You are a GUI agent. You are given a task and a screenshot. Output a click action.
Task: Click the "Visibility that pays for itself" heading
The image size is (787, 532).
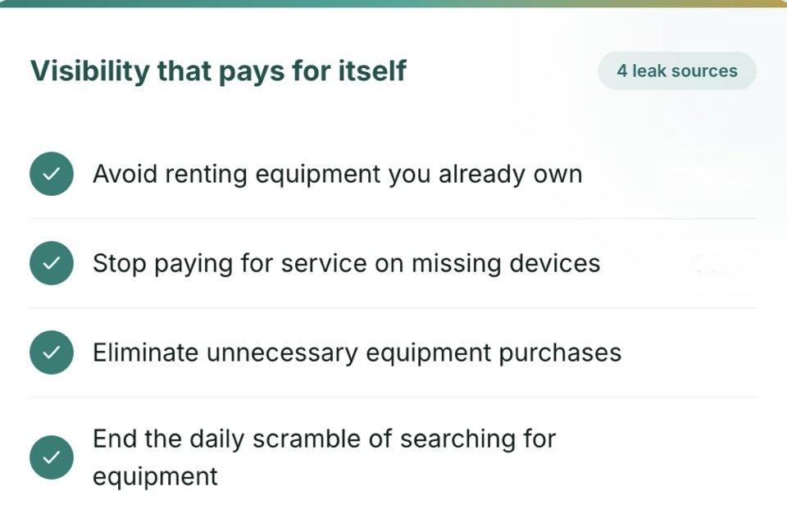coord(218,70)
